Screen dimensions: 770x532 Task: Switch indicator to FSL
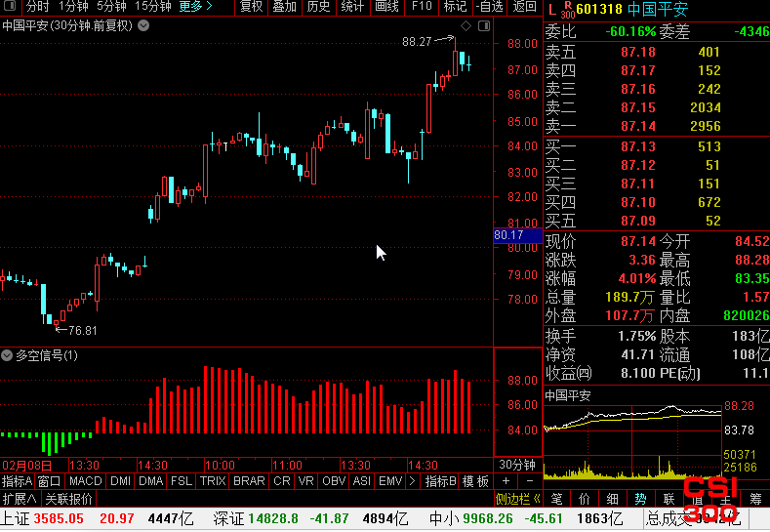182,481
